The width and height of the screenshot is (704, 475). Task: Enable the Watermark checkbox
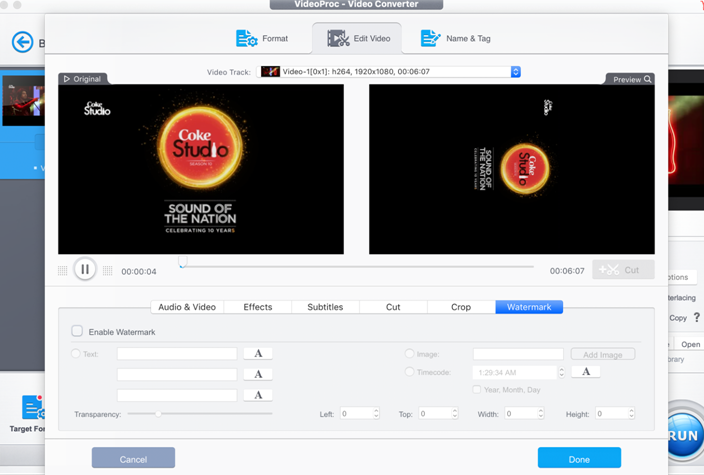pos(77,331)
